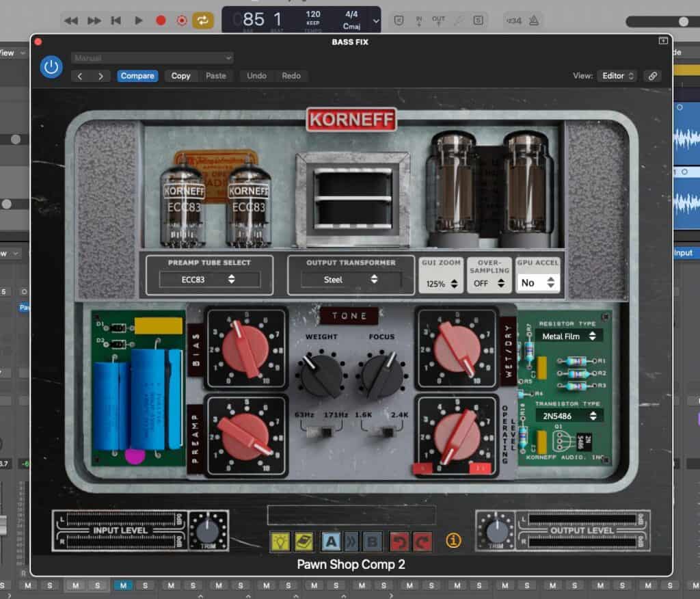Image resolution: width=700 pixels, height=599 pixels.
Task: Open the View Editor dropdown
Action: [617, 76]
